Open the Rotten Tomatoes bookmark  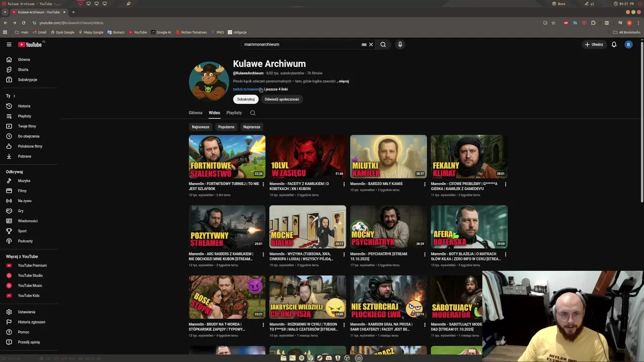191,32
